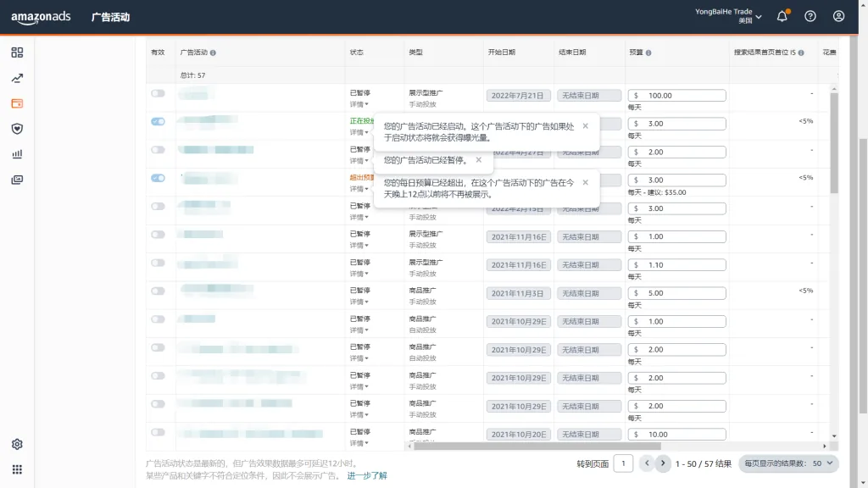Click start date 2022年7月21日 button
The height and width of the screenshot is (488, 868).
519,96
